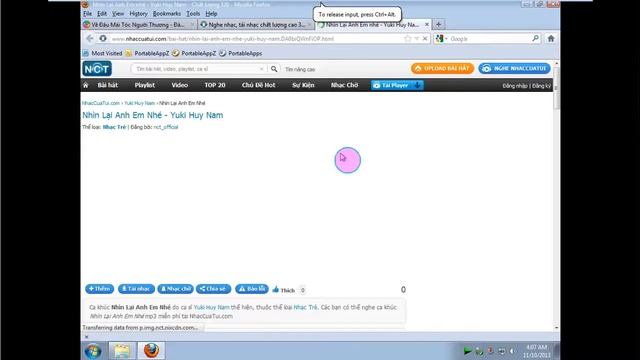Open a new tab with the plus button
The image size is (640, 360).
click(x=438, y=24)
